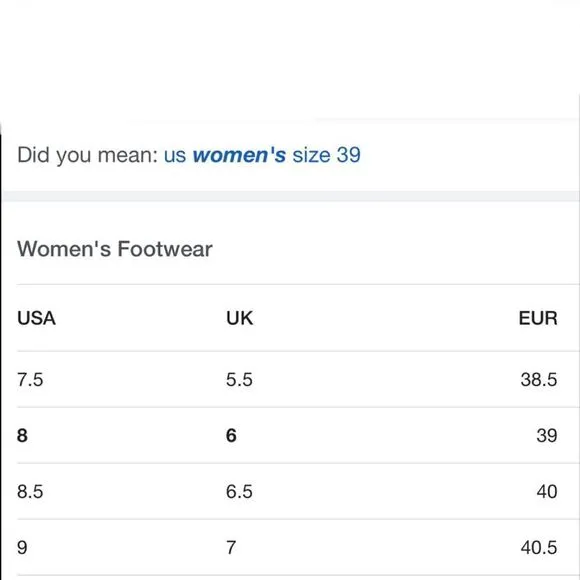Select USA size 9 cell
Viewport: 580px width, 580px height.
click(x=22, y=547)
